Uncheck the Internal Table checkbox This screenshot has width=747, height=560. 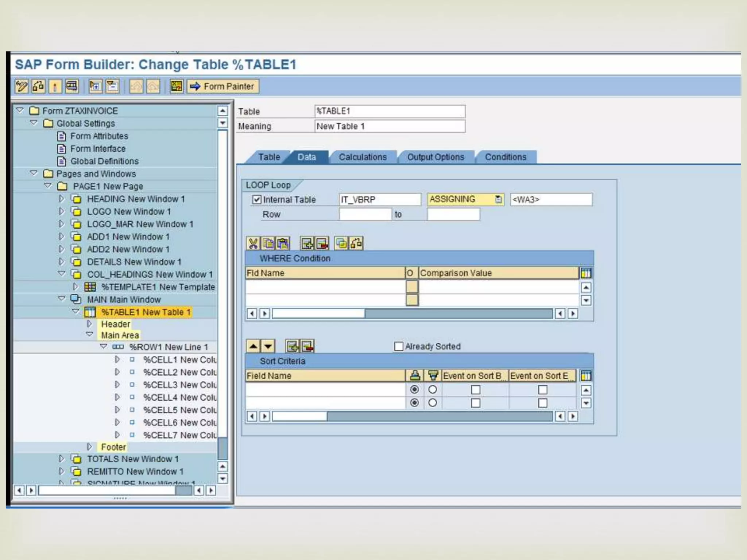click(x=257, y=199)
